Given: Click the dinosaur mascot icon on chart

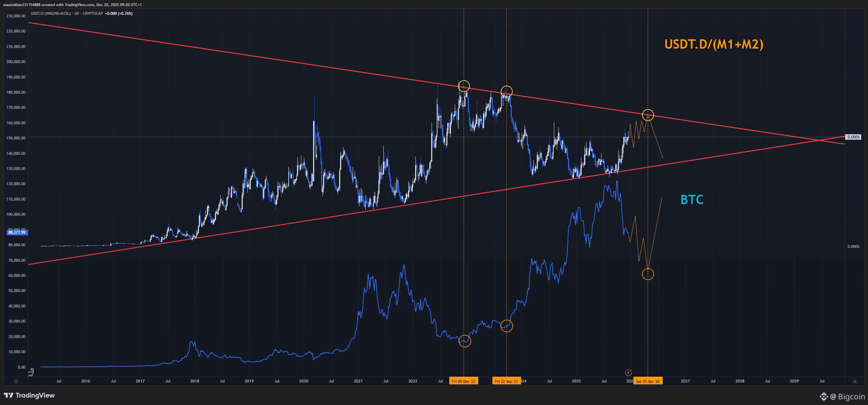Looking at the screenshot, I should click(x=31, y=372).
